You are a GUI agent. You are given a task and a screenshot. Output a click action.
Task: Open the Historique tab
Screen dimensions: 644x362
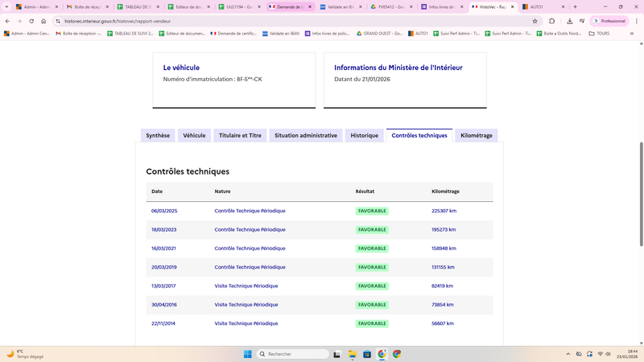[x=364, y=135]
